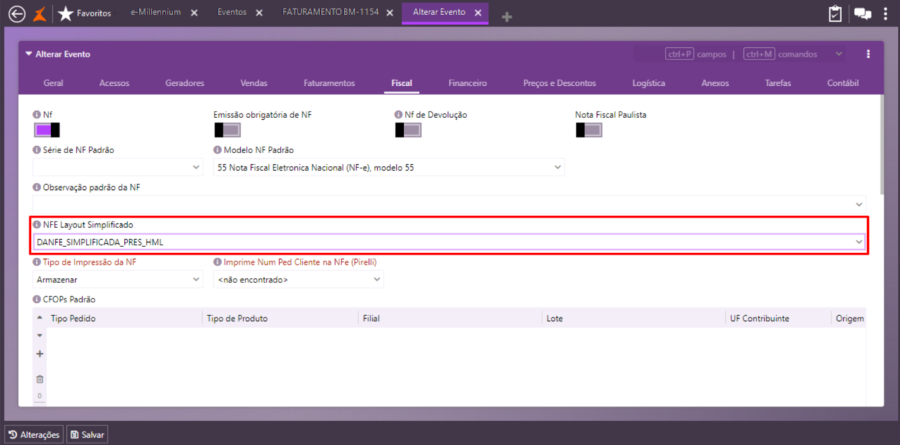Screen dimensions: 900x445
Task: Switch to the Vendas tab
Action: pyautogui.click(x=254, y=83)
